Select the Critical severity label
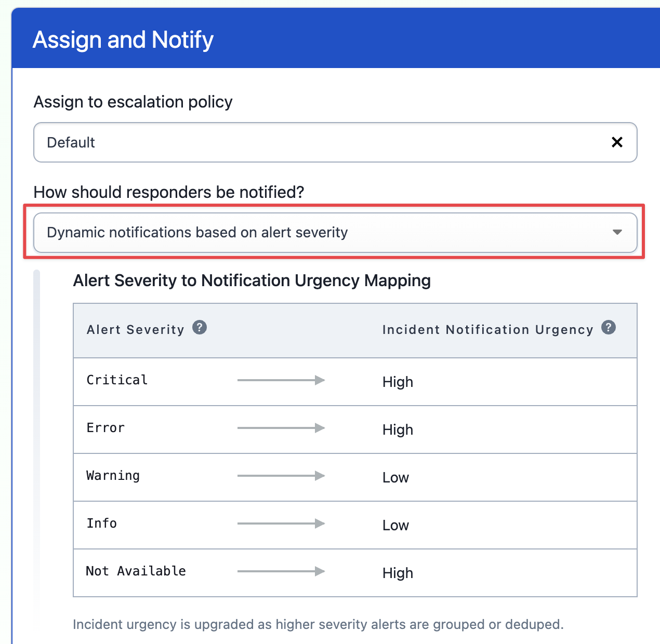 117,380
